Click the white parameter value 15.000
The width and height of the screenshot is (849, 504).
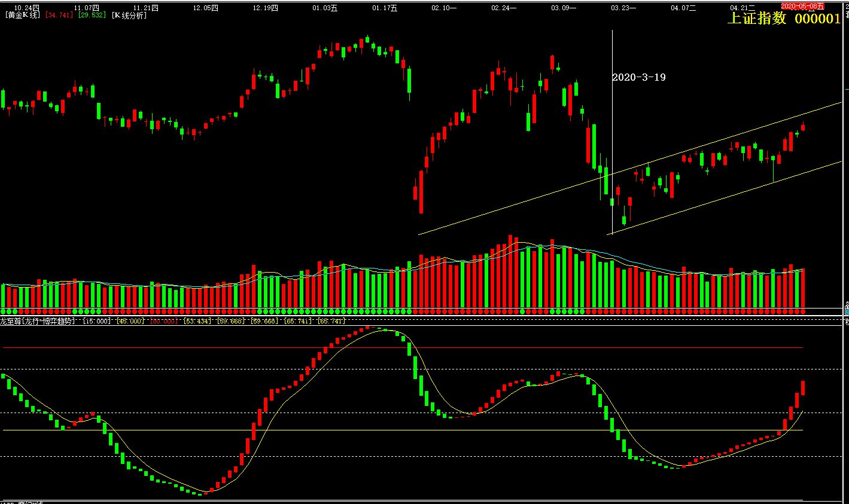(97, 321)
